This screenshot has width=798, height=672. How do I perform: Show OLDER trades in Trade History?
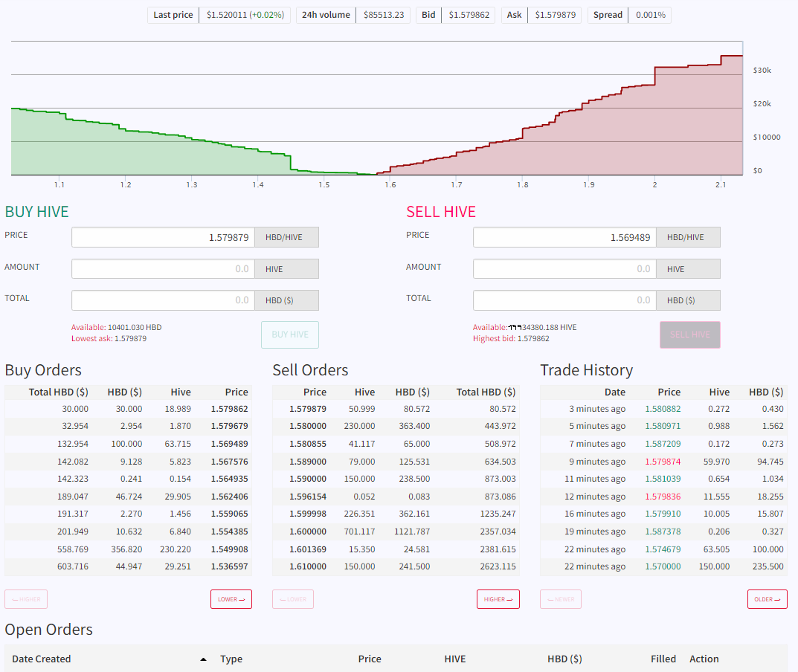[767, 599]
